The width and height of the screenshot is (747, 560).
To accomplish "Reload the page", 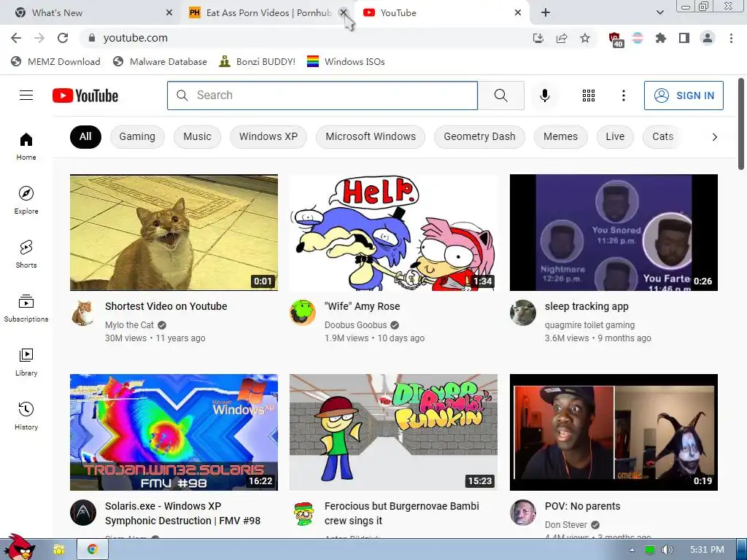I will [63, 38].
